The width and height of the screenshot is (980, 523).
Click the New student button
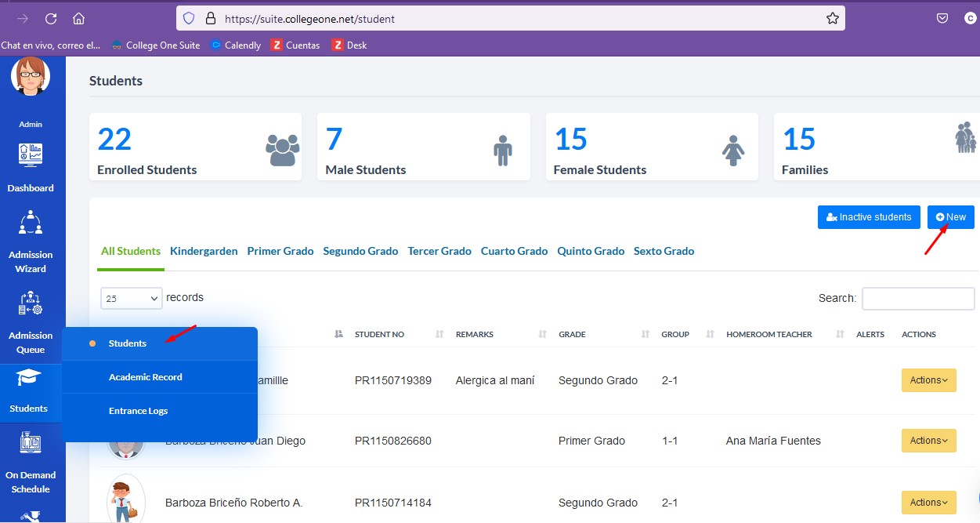(x=951, y=217)
